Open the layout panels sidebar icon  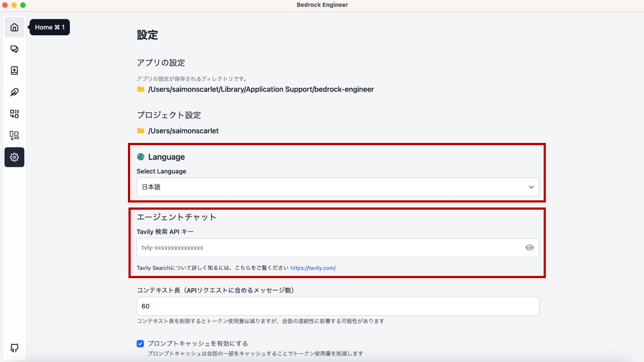pos(14,135)
